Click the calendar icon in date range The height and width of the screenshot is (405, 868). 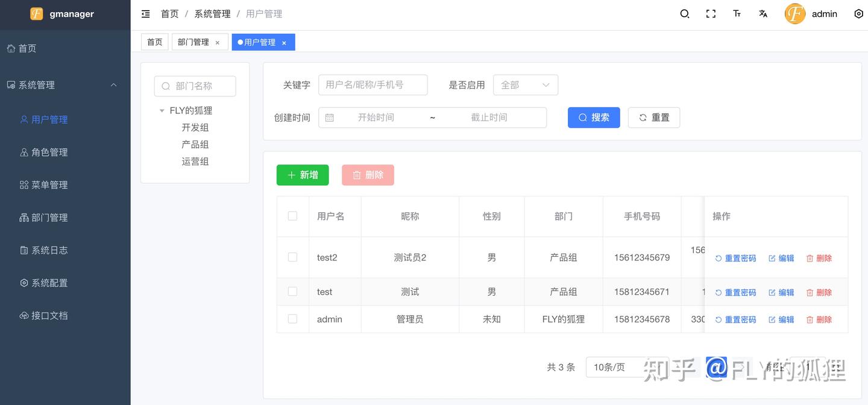tap(329, 118)
